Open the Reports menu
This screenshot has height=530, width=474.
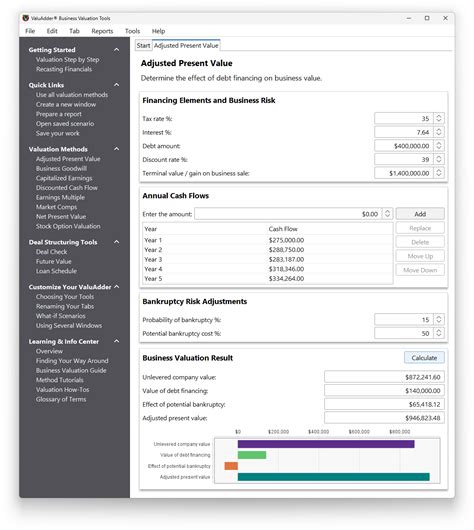pyautogui.click(x=102, y=31)
